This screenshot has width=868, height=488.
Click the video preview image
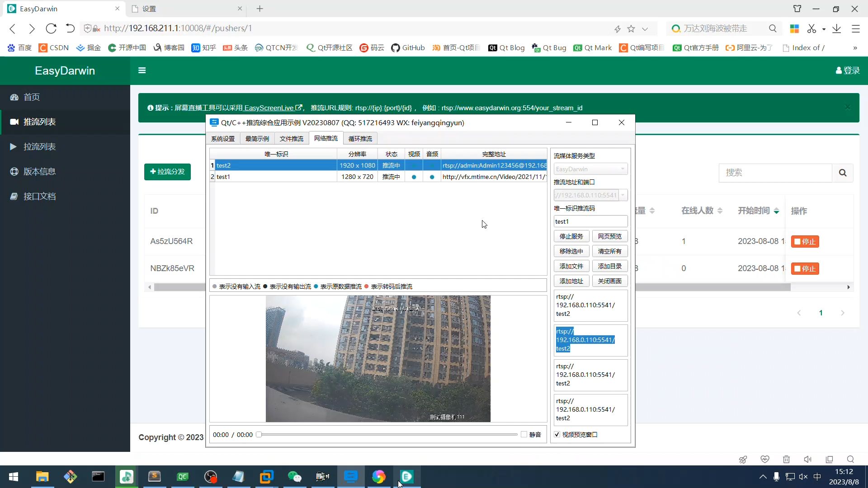tap(378, 359)
